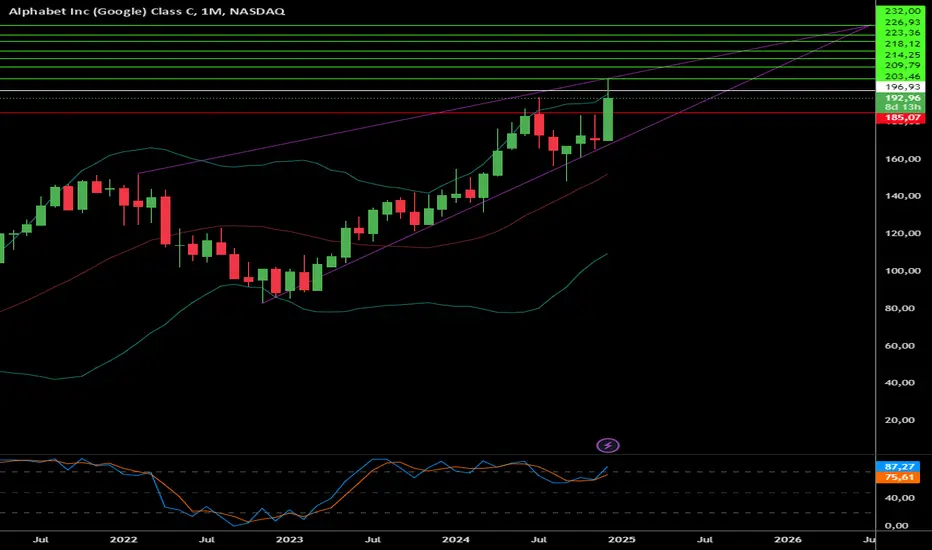
Task: Select the latest large green monthly candle
Action: [x=607, y=119]
